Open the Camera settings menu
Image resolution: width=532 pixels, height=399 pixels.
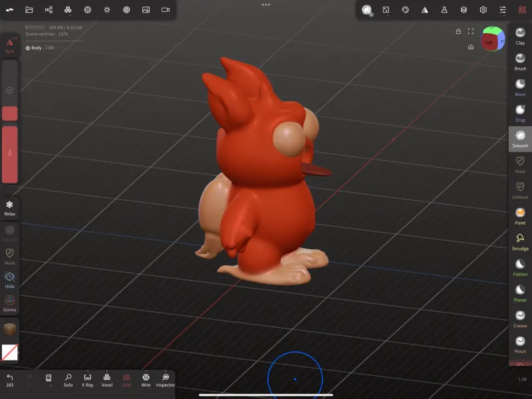point(165,10)
